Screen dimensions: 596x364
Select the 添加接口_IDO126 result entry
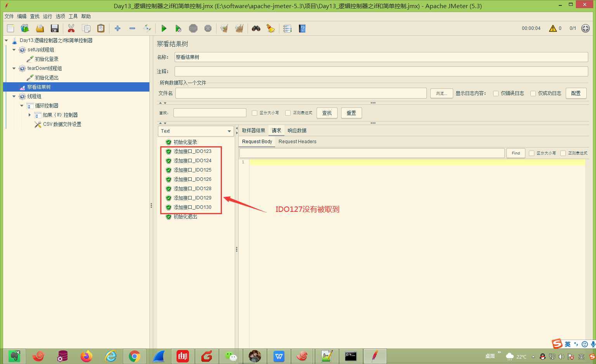click(192, 179)
